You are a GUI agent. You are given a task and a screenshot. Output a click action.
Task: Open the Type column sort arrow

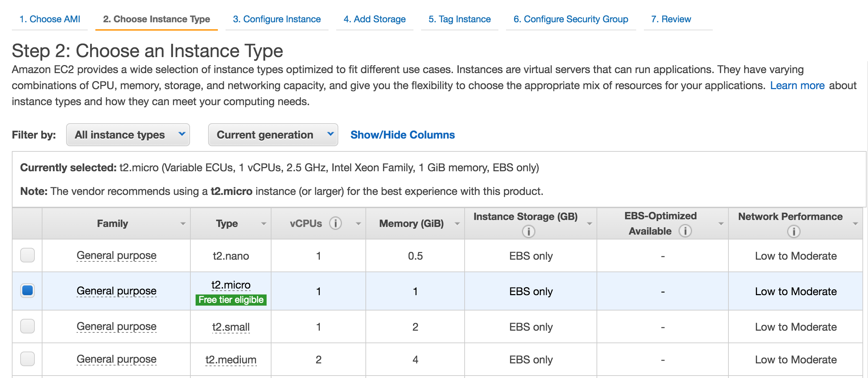[264, 224]
